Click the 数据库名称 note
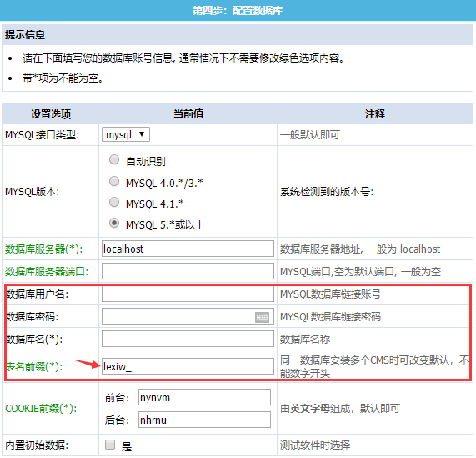The width and height of the screenshot is (476, 458). click(x=305, y=340)
